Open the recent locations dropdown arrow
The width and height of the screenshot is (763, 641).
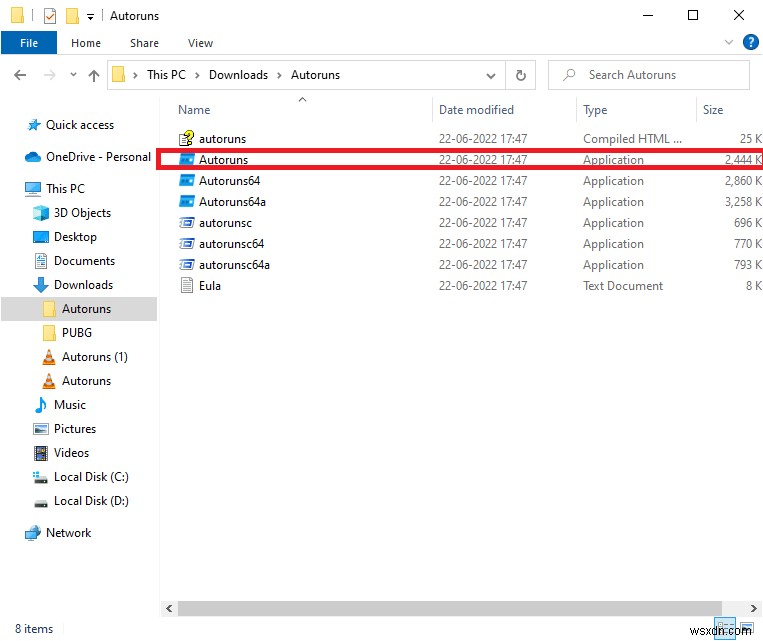(x=73, y=75)
